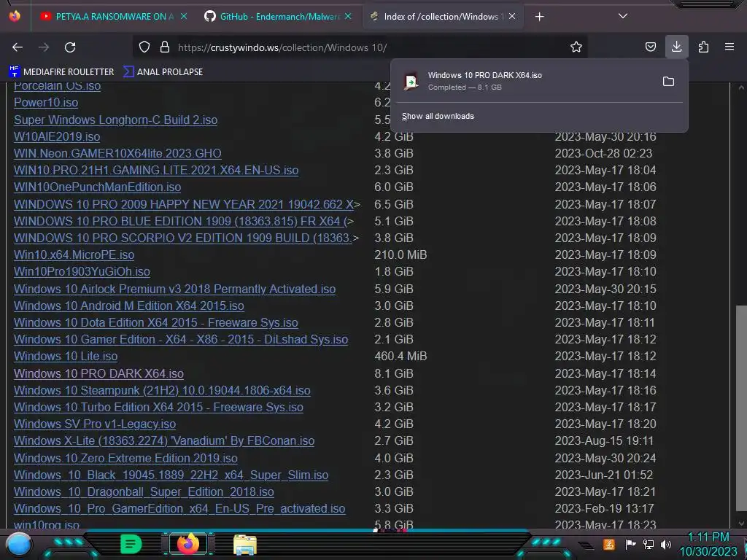
Task: Open WINDOWS 10 PRO SCORPIO V2 EDITION link
Action: [183, 238]
